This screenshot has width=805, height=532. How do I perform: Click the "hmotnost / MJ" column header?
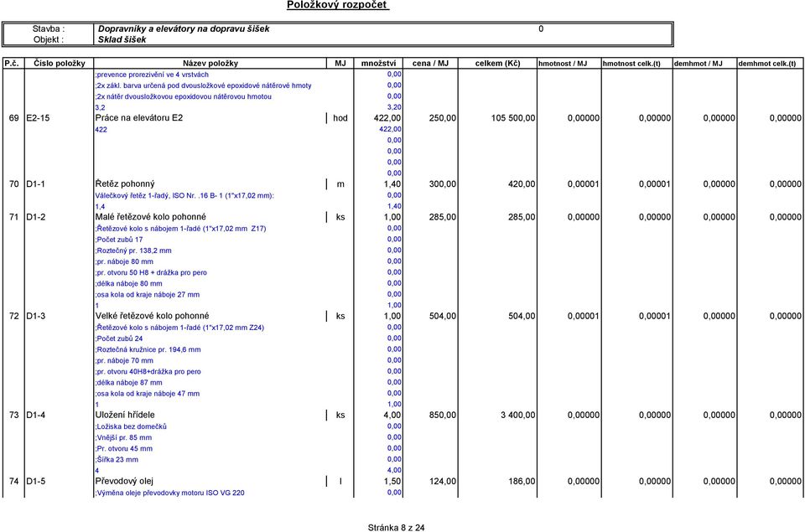click(x=563, y=64)
